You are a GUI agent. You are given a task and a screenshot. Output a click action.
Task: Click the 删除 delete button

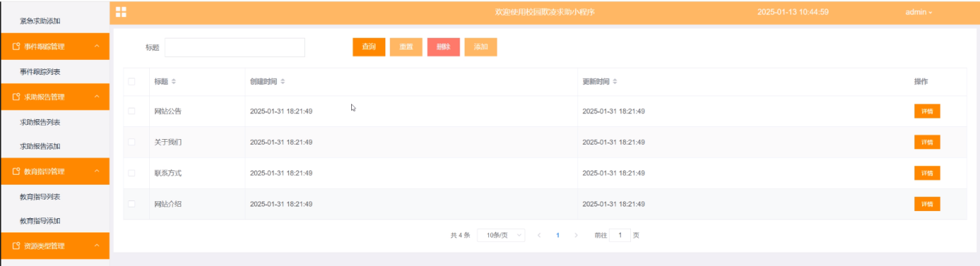[443, 47]
